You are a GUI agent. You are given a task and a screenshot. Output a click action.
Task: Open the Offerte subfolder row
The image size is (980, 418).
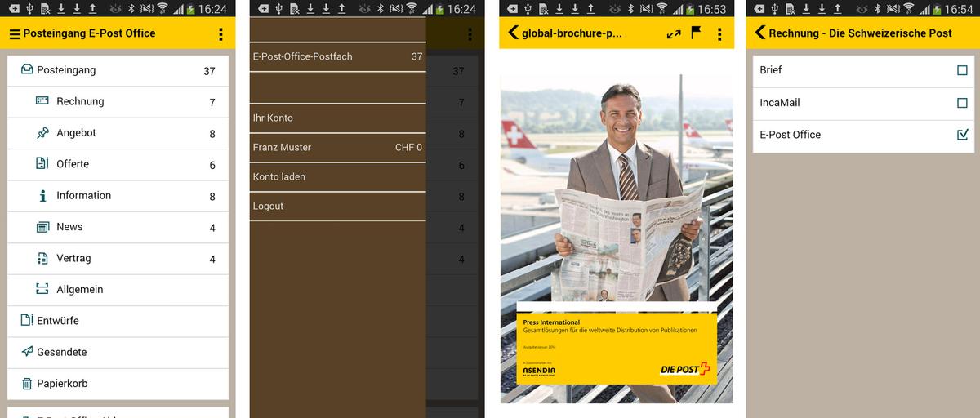point(118,164)
